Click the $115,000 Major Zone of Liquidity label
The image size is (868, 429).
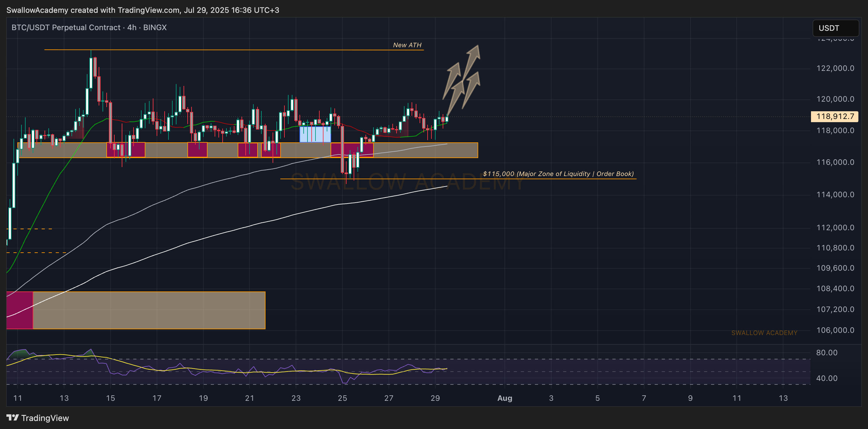tap(558, 174)
